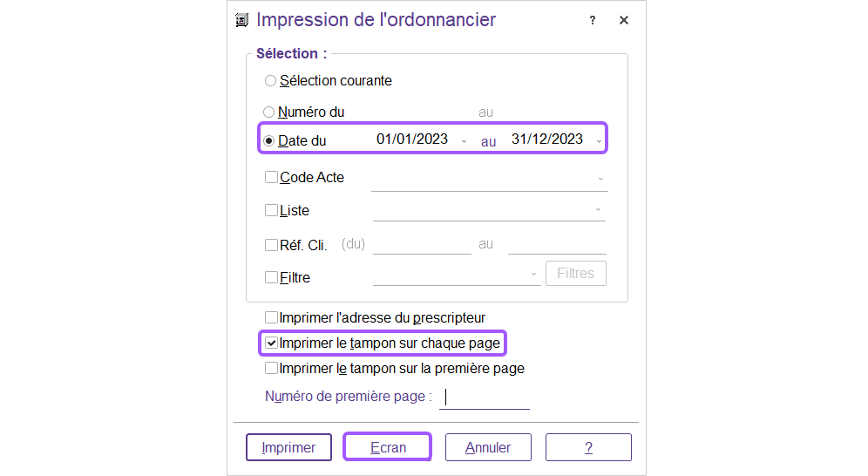Image resolution: width=868 pixels, height=476 pixels.
Task: Enable the Réf. Cli. checkbox
Action: [271, 245]
